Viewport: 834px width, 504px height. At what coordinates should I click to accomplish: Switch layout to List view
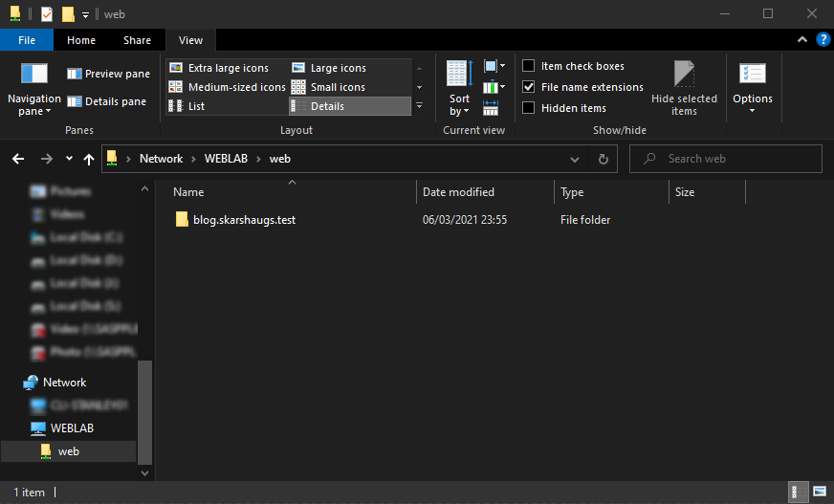[187, 106]
